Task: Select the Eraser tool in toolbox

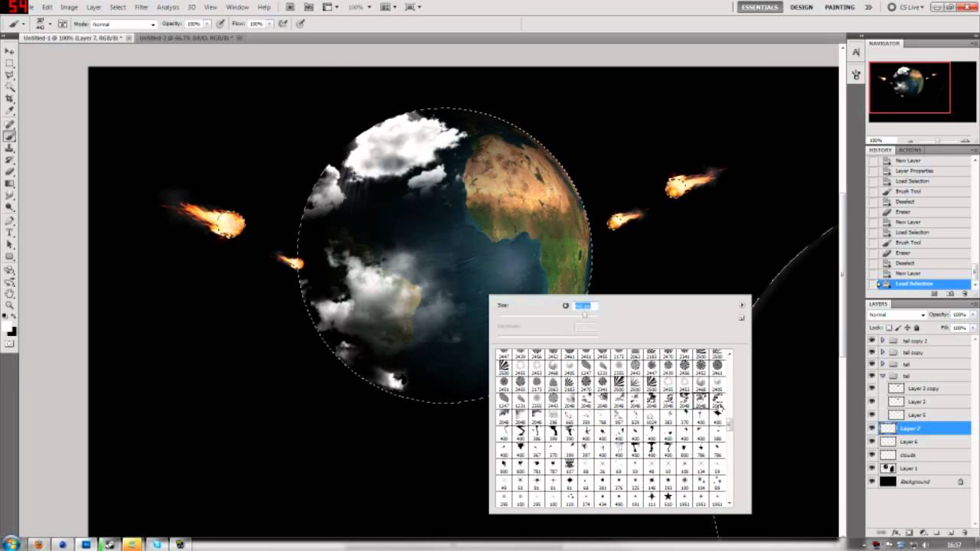Action: pyautogui.click(x=10, y=171)
